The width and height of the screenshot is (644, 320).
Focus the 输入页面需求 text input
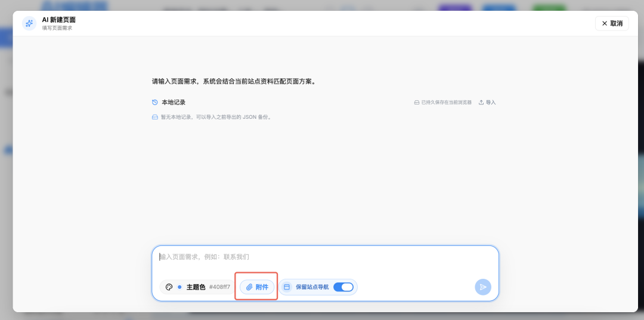pos(326,257)
